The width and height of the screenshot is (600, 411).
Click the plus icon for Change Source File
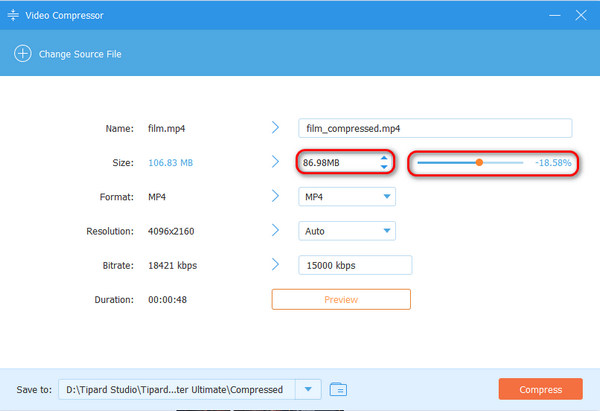[23, 54]
